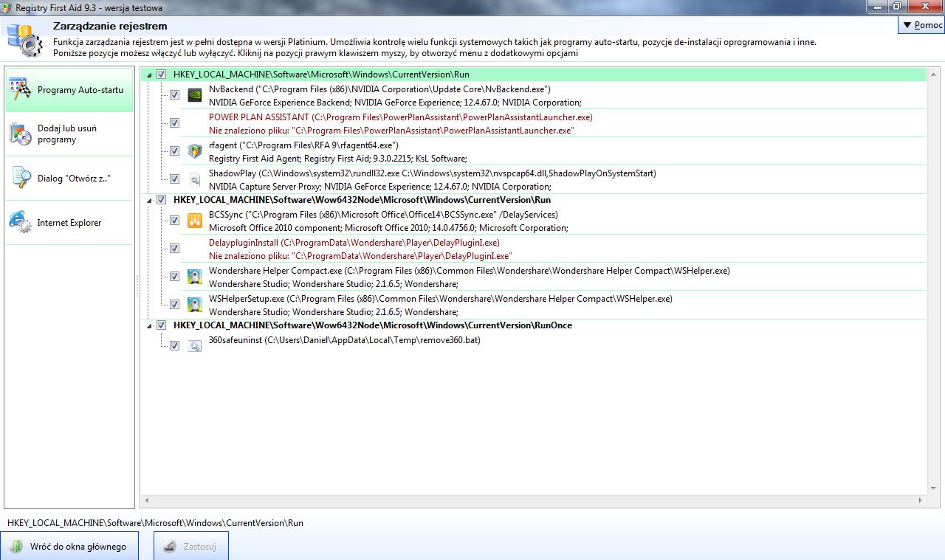Select Programy Auto-startu section
The height and width of the screenshot is (560, 945).
pyautogui.click(x=69, y=90)
